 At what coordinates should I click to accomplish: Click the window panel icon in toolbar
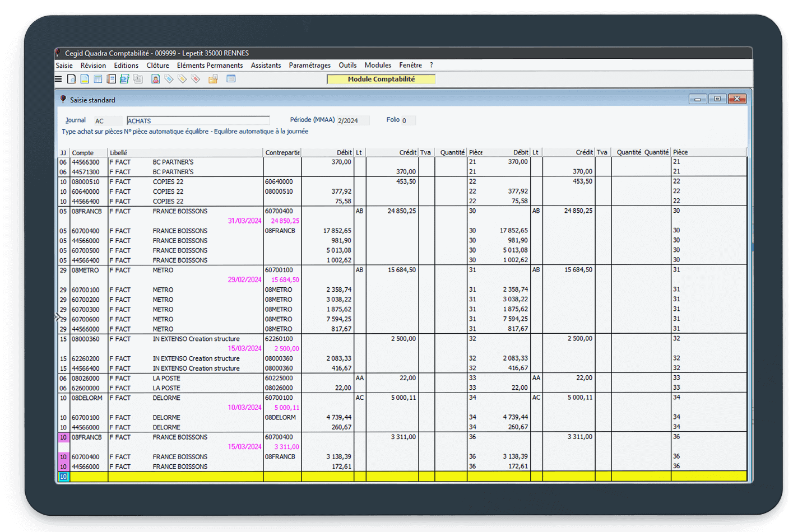(x=231, y=79)
